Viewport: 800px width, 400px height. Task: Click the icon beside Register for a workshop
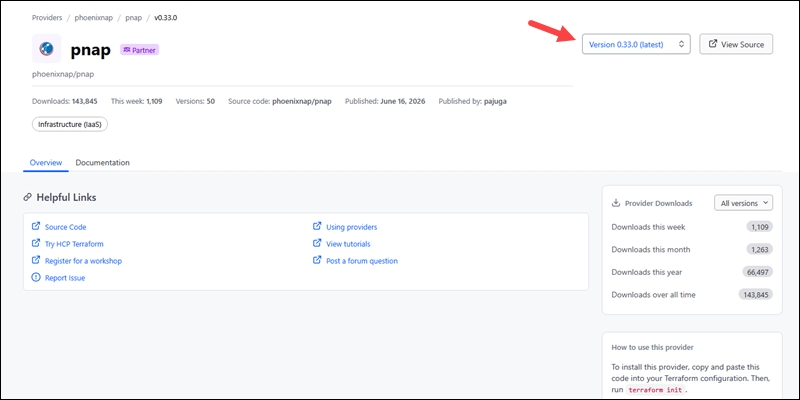tap(36, 260)
